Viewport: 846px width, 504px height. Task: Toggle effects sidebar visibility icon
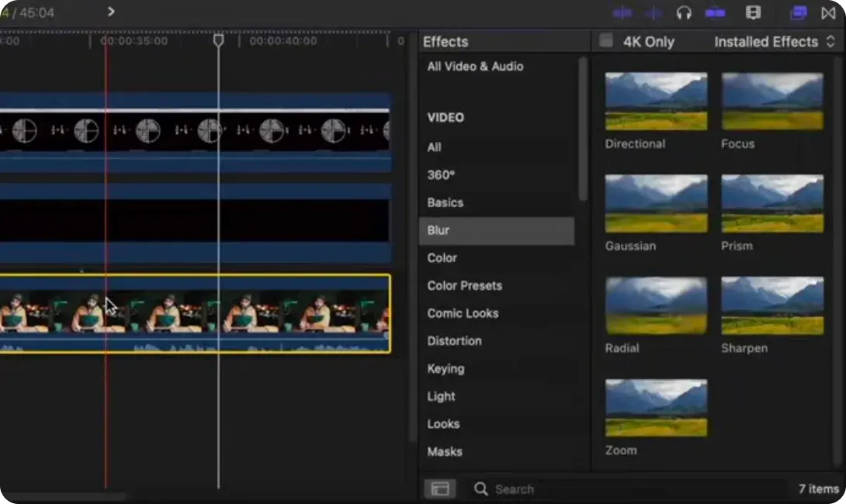tap(440, 489)
